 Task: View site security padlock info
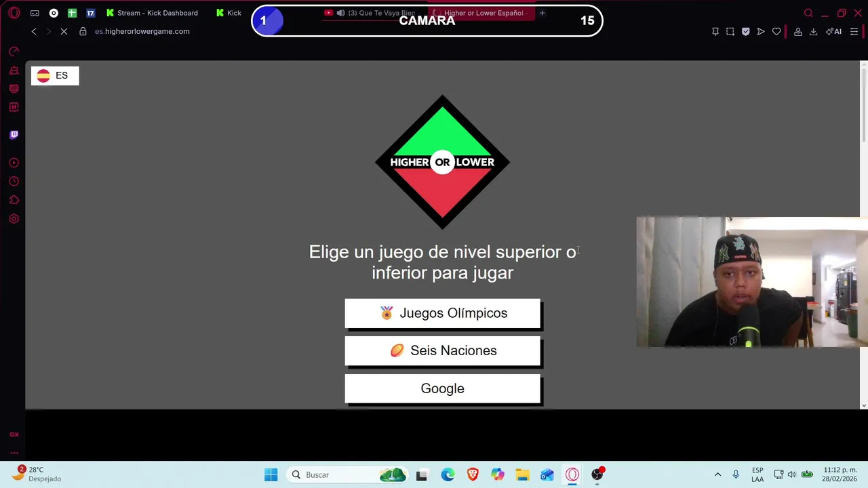[x=83, y=31]
